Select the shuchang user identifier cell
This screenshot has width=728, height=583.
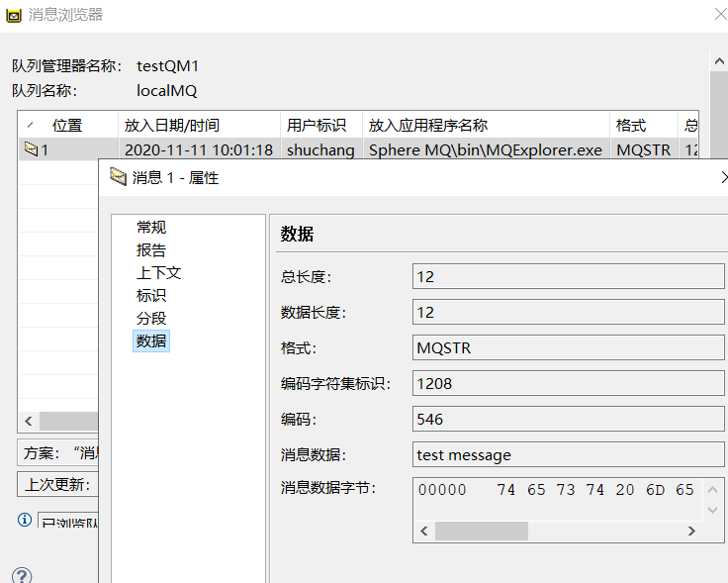pos(320,149)
